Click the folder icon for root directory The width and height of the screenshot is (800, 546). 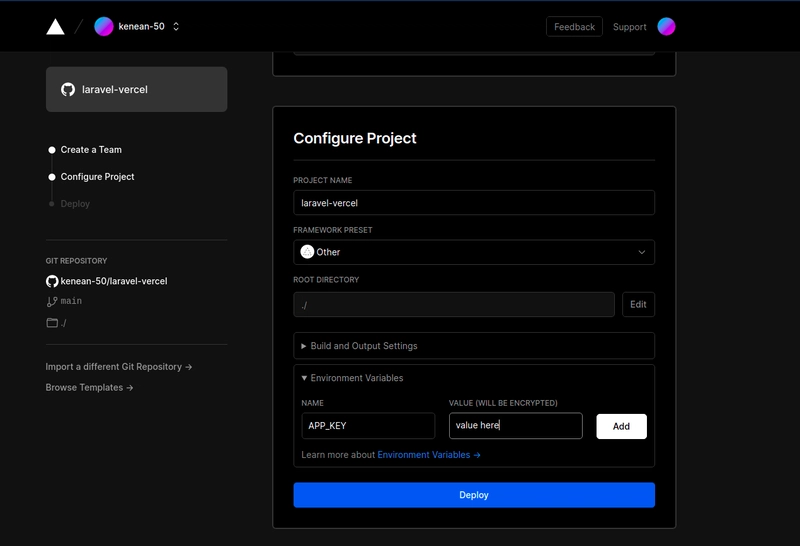click(52, 322)
